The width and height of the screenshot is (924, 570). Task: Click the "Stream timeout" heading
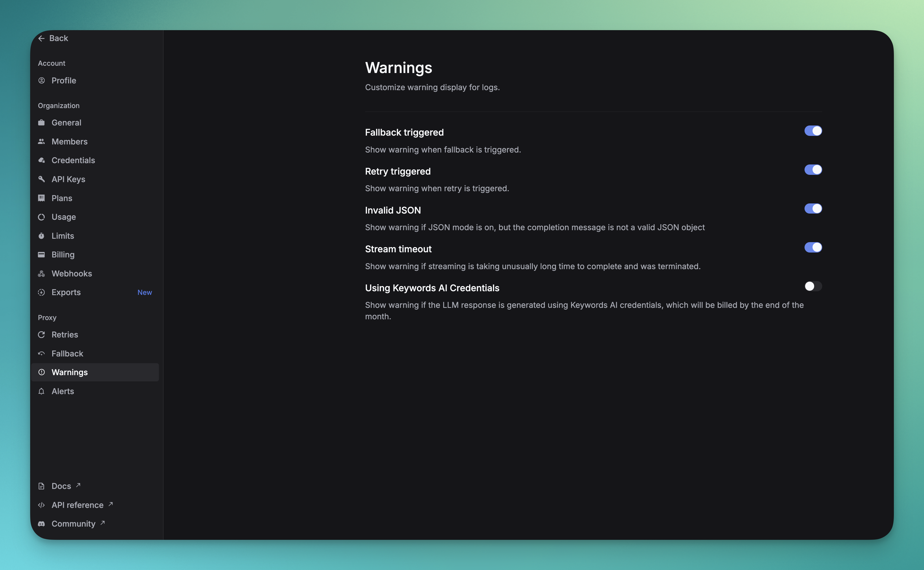(398, 249)
